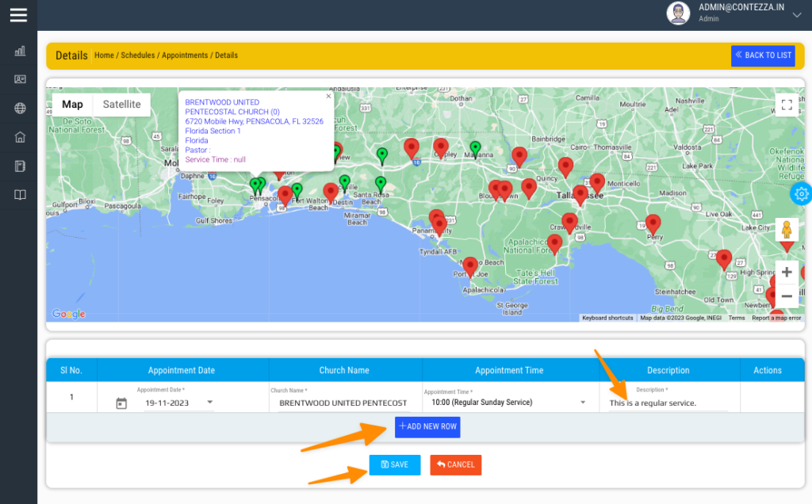Click the Google logo on map
Screen dimensions: 812x504
click(69, 314)
